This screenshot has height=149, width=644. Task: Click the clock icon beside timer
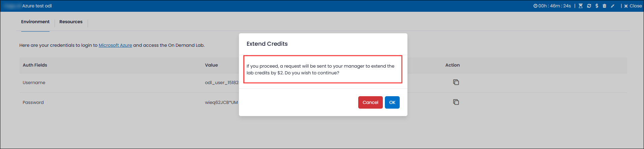click(535, 6)
